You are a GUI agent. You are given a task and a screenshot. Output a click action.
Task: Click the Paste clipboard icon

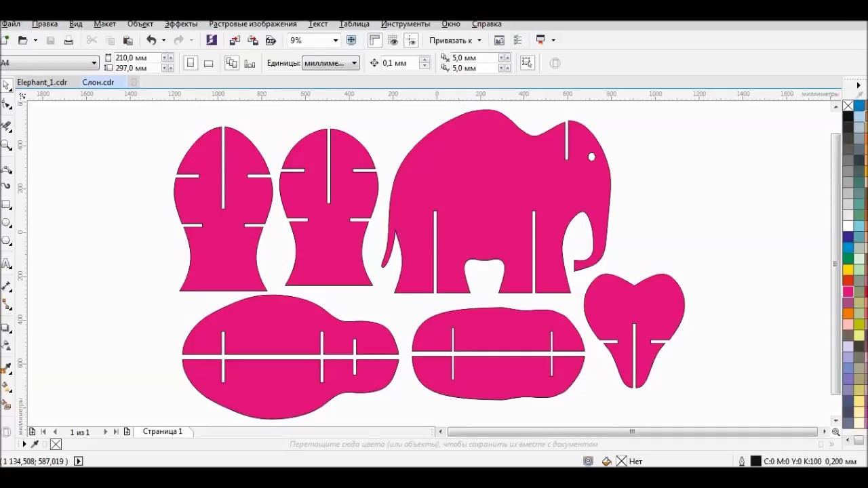tap(127, 41)
